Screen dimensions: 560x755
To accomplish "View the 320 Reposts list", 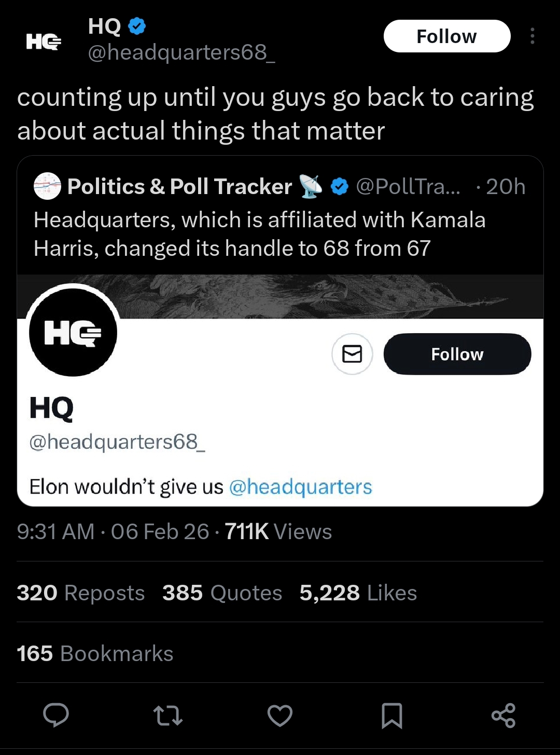I will (80, 593).
